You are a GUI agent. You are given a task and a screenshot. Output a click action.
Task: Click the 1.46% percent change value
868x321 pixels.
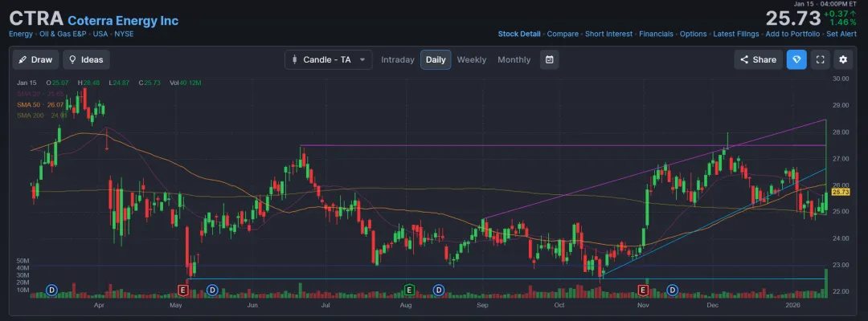point(842,22)
